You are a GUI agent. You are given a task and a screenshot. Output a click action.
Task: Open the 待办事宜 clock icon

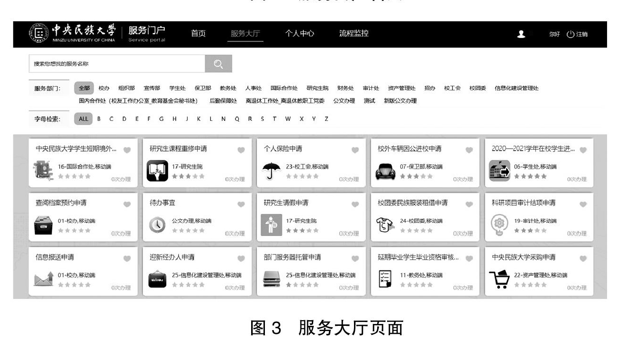[157, 225]
